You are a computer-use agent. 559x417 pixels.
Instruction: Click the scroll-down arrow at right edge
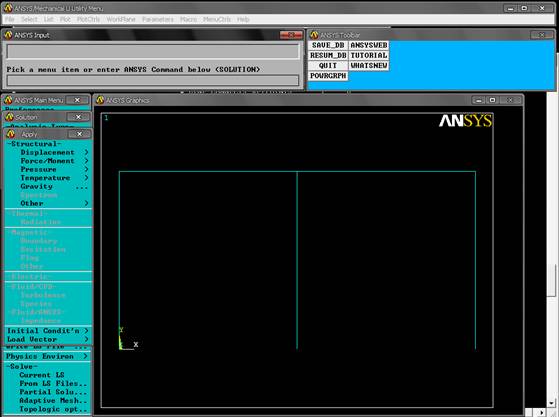pyautogui.click(x=552, y=403)
